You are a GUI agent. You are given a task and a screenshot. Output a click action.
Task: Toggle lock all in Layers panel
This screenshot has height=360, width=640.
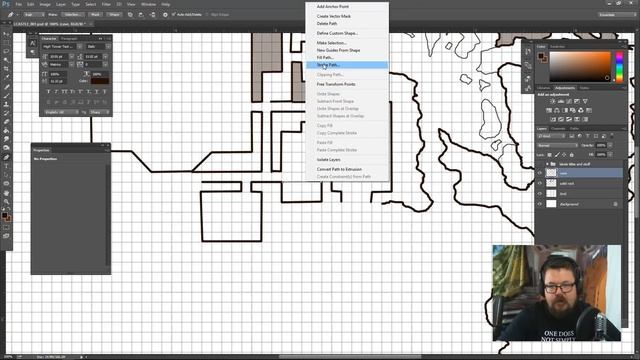(571, 155)
